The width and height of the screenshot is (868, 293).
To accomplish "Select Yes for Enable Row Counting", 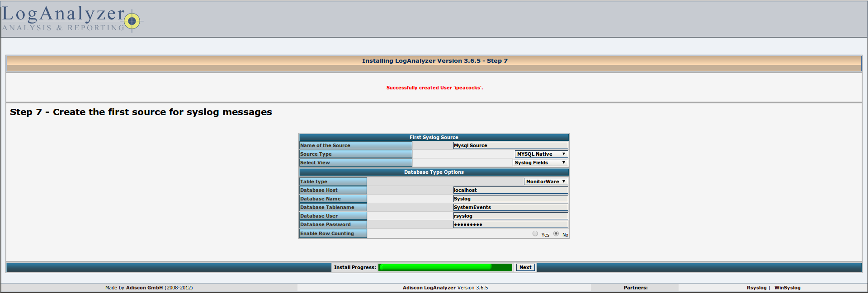I will click(535, 233).
